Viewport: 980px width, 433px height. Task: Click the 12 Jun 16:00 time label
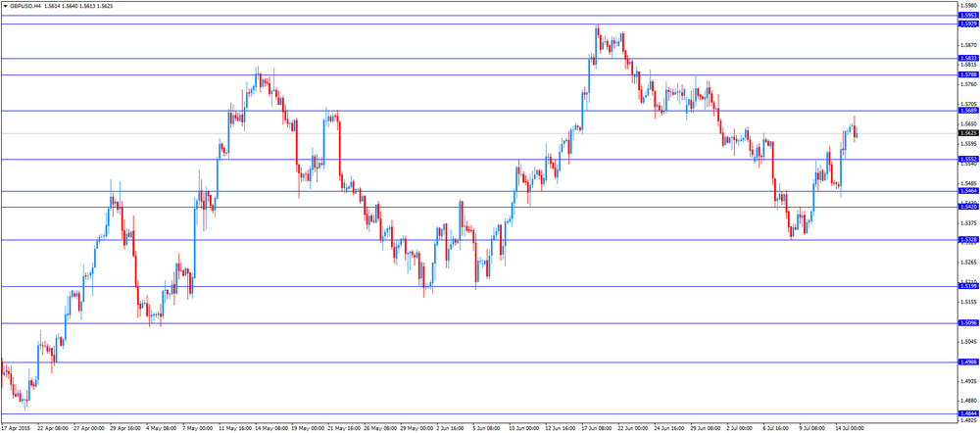click(560, 429)
